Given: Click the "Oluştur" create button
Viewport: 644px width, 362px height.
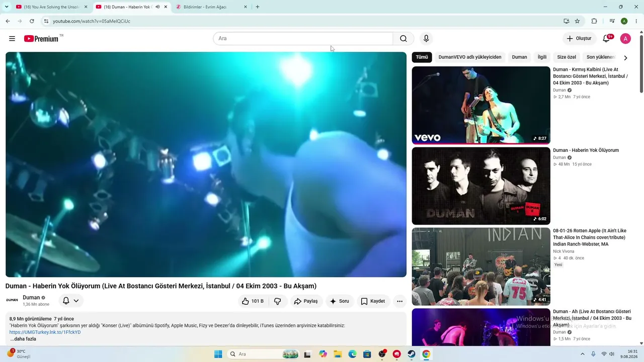Looking at the screenshot, I should coord(579,39).
